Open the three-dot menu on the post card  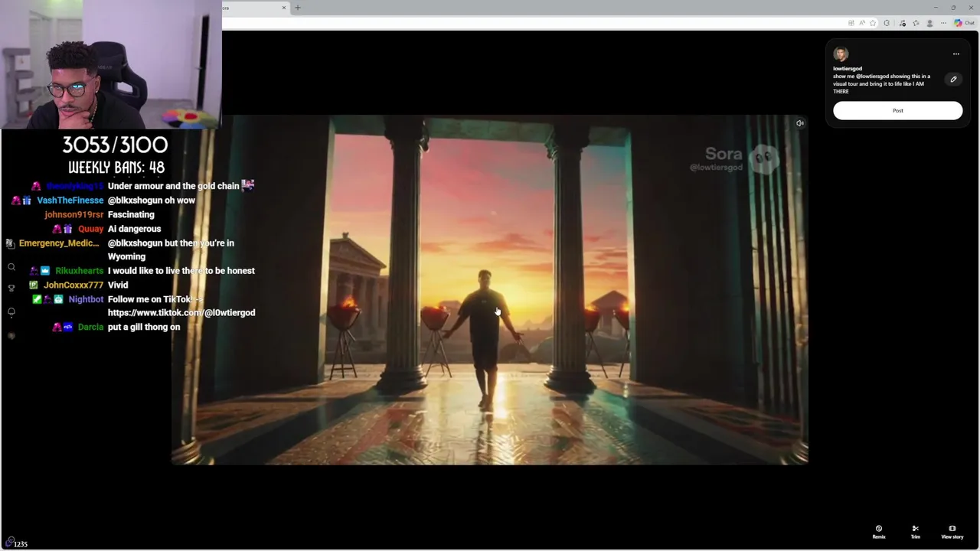click(x=955, y=54)
